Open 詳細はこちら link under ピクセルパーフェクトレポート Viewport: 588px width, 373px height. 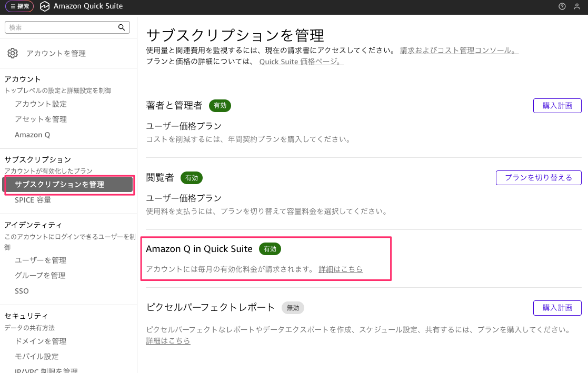point(168,341)
